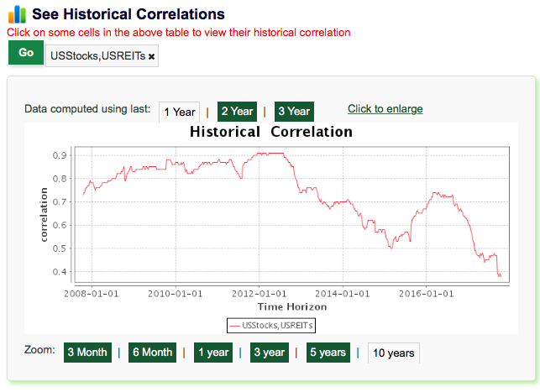The height and width of the screenshot is (392, 540).
Task: Click the 2016-01-01 axis label
Action: pyautogui.click(x=427, y=294)
